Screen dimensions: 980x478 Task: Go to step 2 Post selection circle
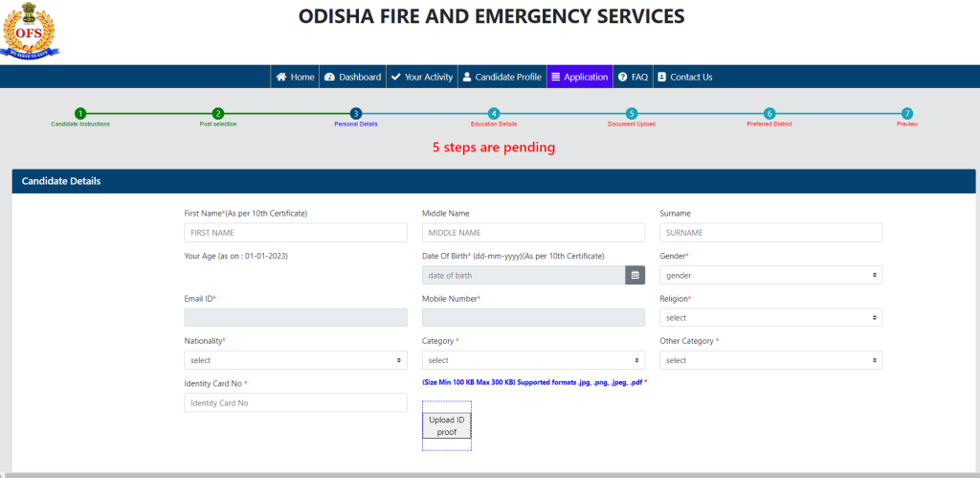point(217,113)
